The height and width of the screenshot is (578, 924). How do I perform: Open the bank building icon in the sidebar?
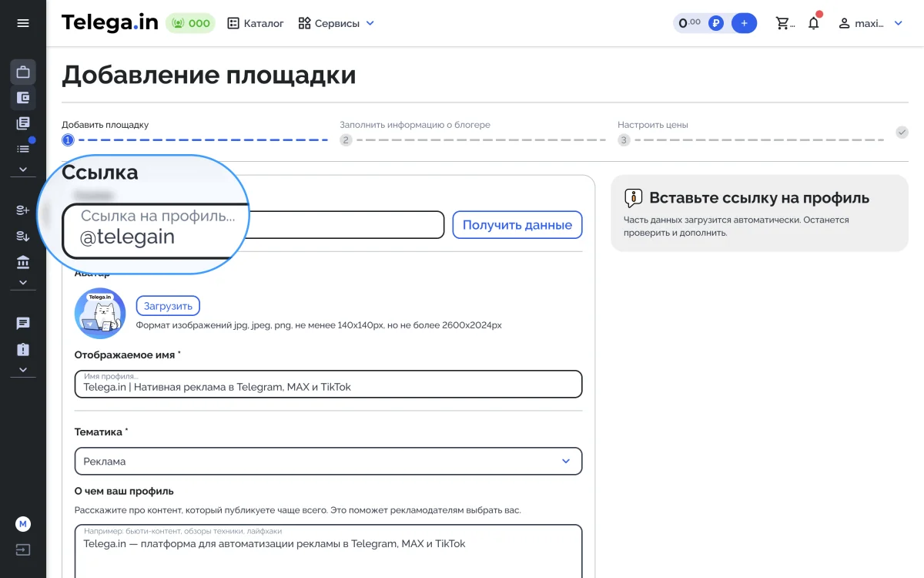coord(23,263)
